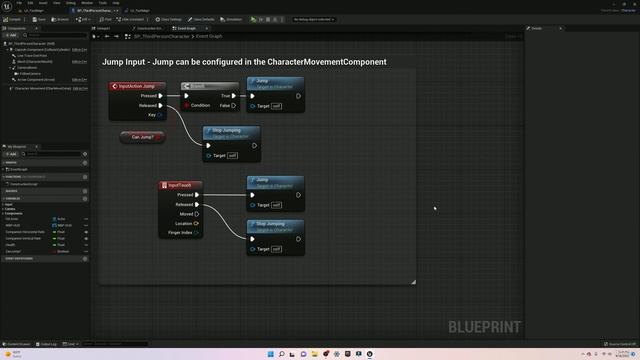Screen dimensions: 640x360
Task: Click the InputTouch event node header
Action: click(x=180, y=185)
